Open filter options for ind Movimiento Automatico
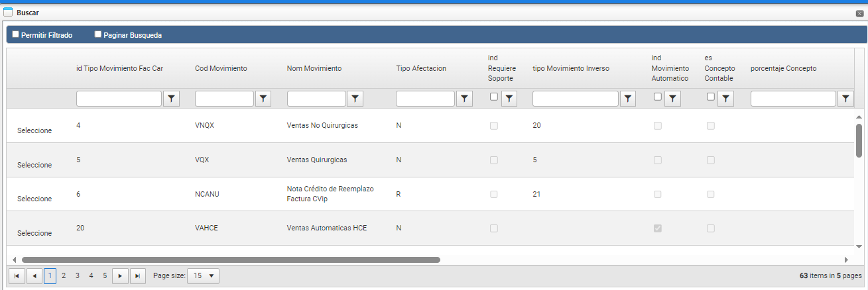The height and width of the screenshot is (290, 868). coord(672,99)
